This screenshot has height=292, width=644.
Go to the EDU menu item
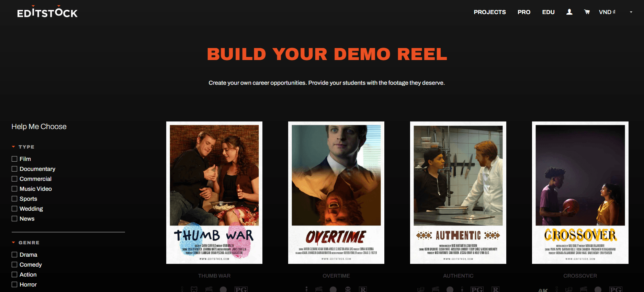click(548, 12)
